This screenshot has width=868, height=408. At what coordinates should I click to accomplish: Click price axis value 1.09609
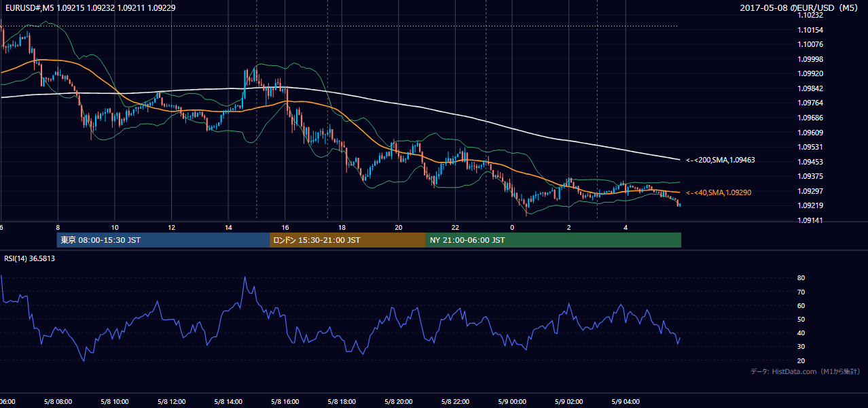(810, 133)
